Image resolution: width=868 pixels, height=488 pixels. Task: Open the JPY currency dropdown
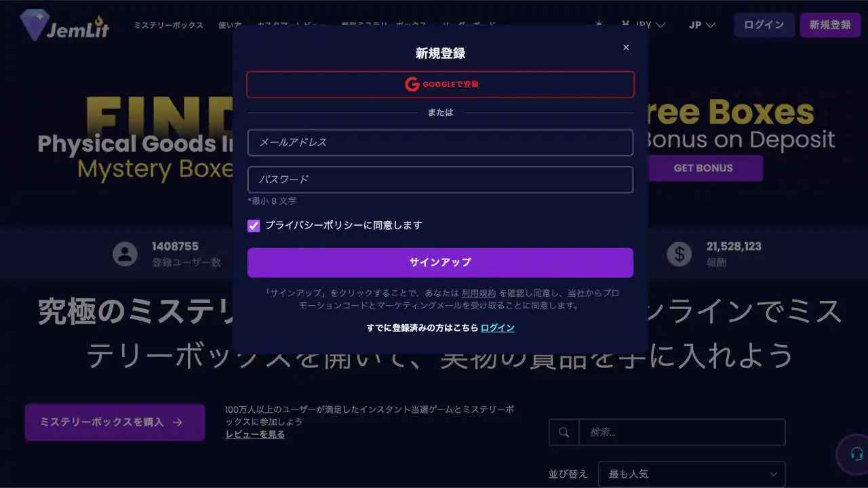[x=643, y=25]
